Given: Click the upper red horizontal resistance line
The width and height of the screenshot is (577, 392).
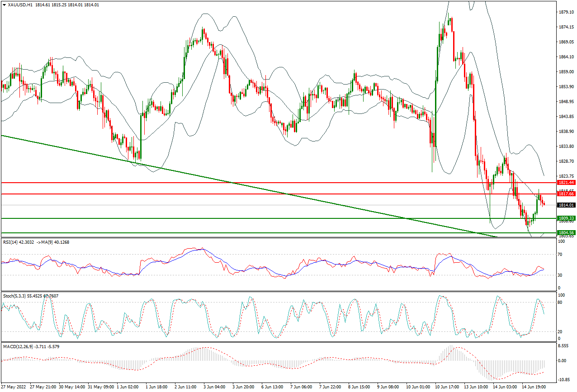Looking at the screenshot, I should pyautogui.click(x=278, y=182).
